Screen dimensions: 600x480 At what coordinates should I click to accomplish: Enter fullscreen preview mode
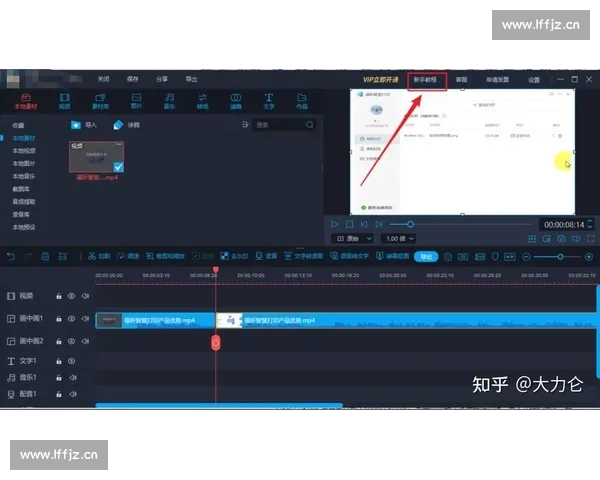click(590, 239)
